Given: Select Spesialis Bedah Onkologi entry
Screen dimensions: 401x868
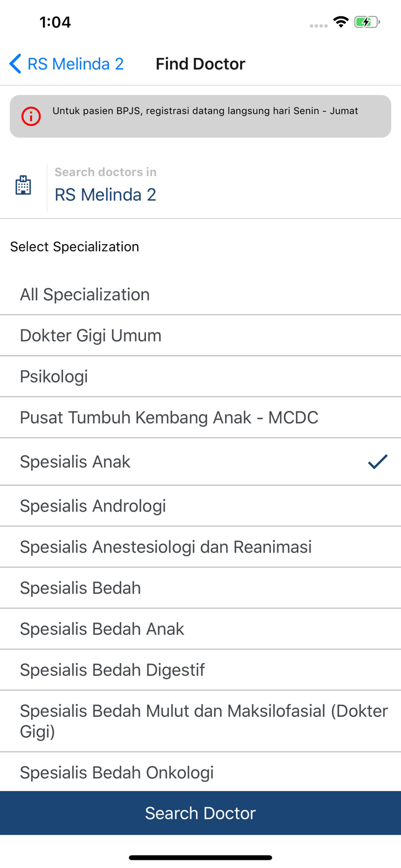Looking at the screenshot, I should pyautogui.click(x=117, y=772).
